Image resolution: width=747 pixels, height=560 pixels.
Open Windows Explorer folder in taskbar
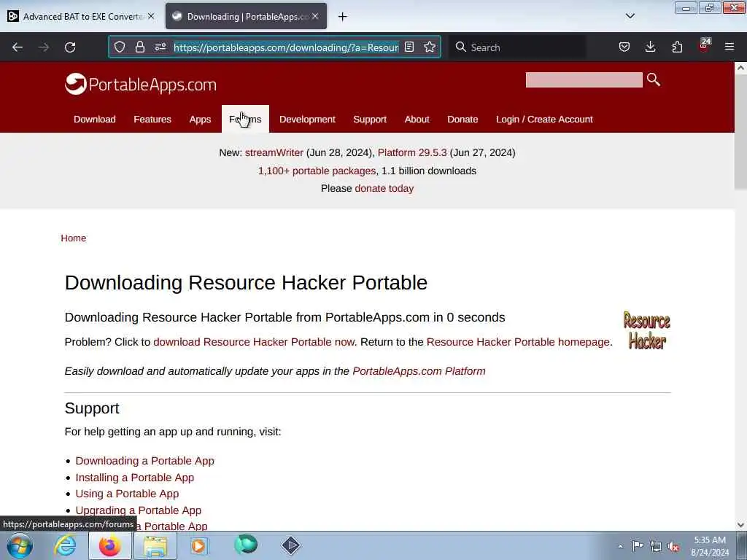click(x=155, y=545)
